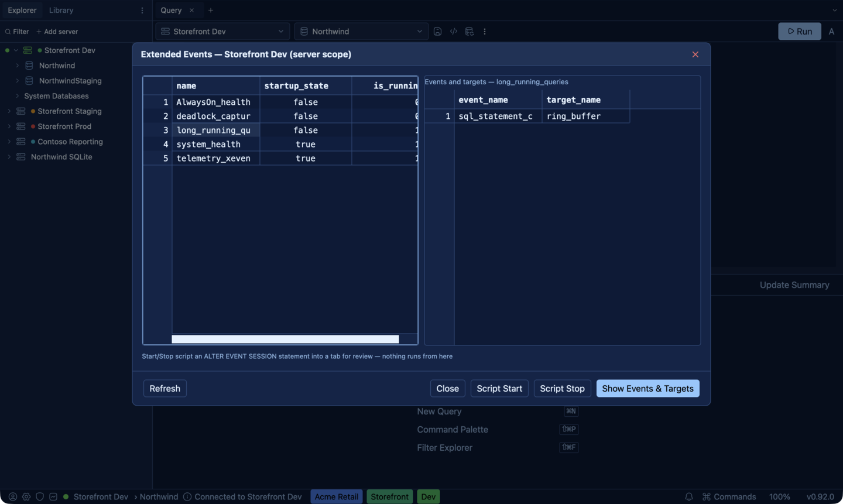Image resolution: width=843 pixels, height=504 pixels.
Task: Click the save query icon in the toolbar
Action: (x=437, y=32)
